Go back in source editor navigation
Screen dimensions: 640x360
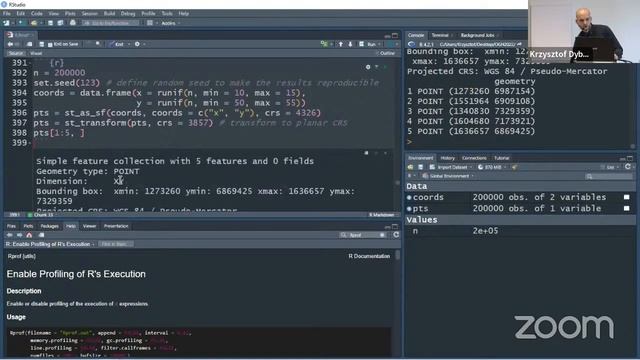10,44
